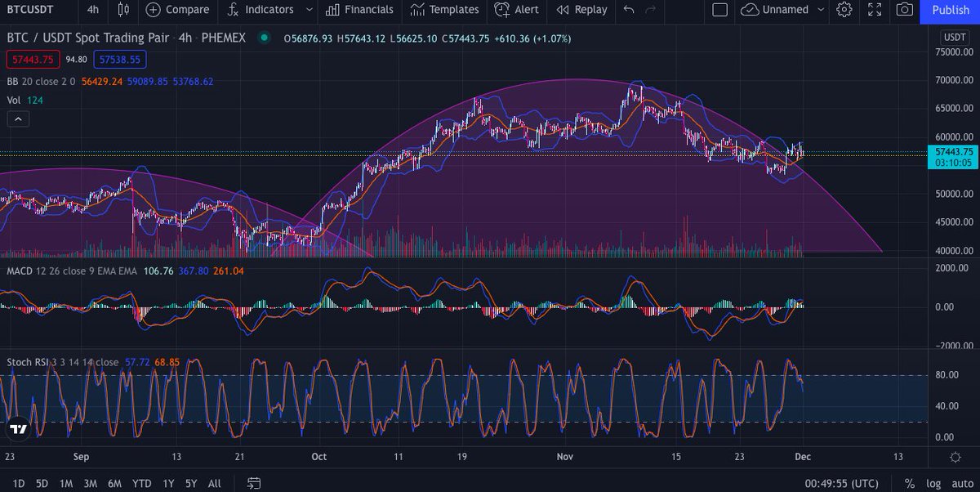Set range to 5Y

[x=191, y=483]
